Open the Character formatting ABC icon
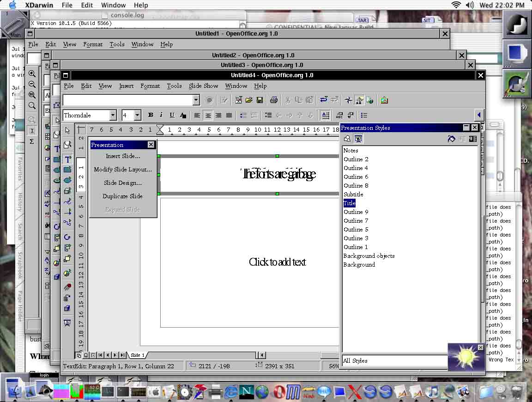The image size is (532, 402). coord(339,116)
